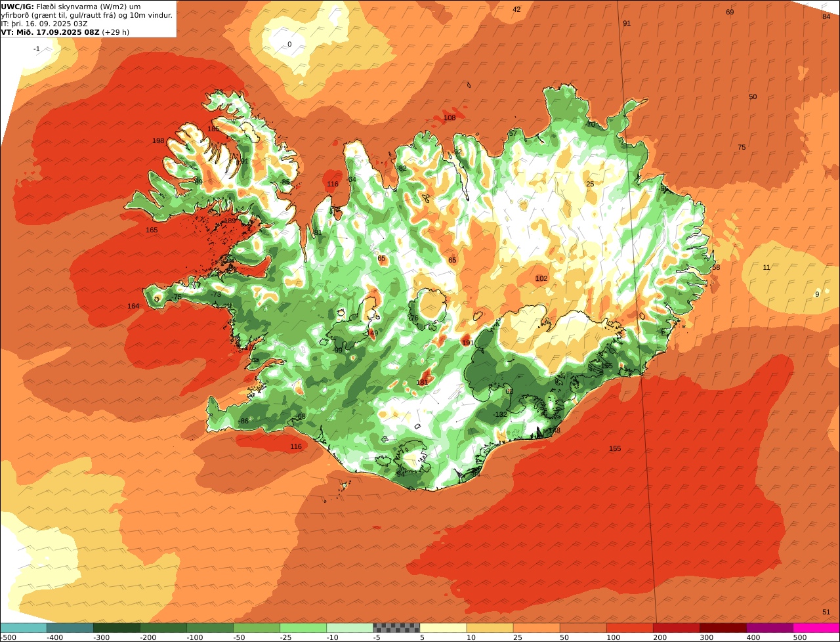Click the teal swatch at legend's left end
The height and width of the screenshot is (642, 840).
(x=23, y=628)
